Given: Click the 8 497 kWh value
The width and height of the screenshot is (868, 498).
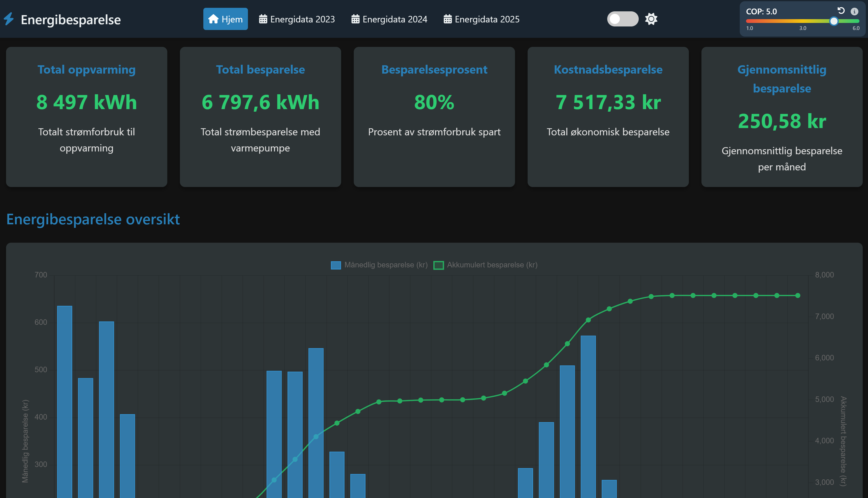Looking at the screenshot, I should click(x=86, y=102).
